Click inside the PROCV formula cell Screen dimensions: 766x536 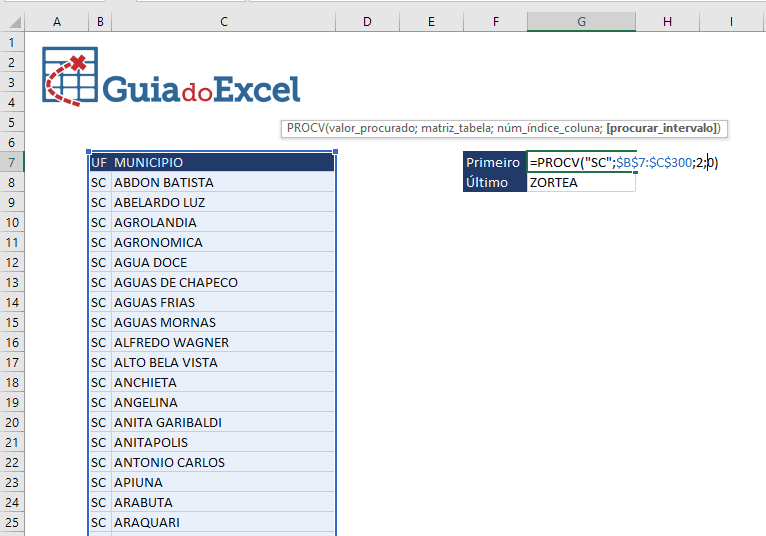point(581,162)
